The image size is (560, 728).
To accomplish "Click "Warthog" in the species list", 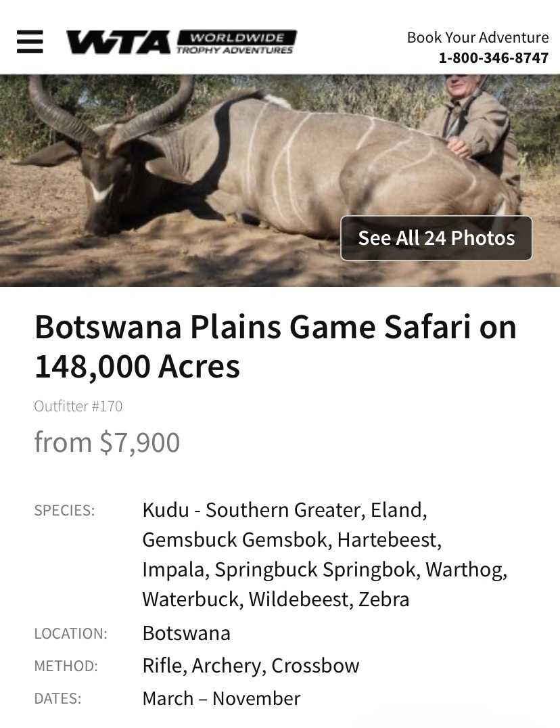I will coord(466,570).
